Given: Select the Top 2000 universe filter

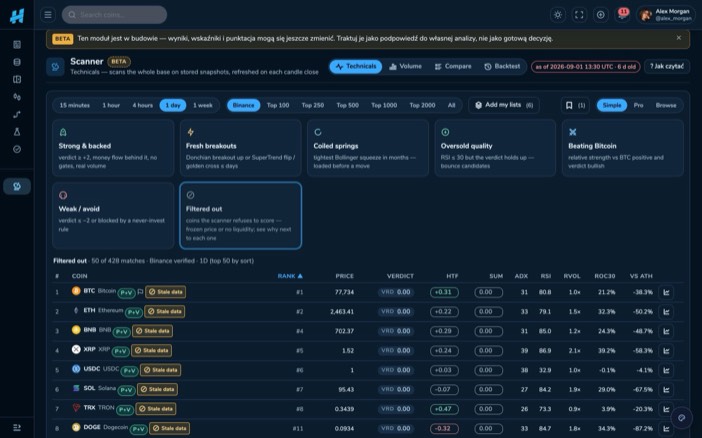Looking at the screenshot, I should pyautogui.click(x=422, y=105).
